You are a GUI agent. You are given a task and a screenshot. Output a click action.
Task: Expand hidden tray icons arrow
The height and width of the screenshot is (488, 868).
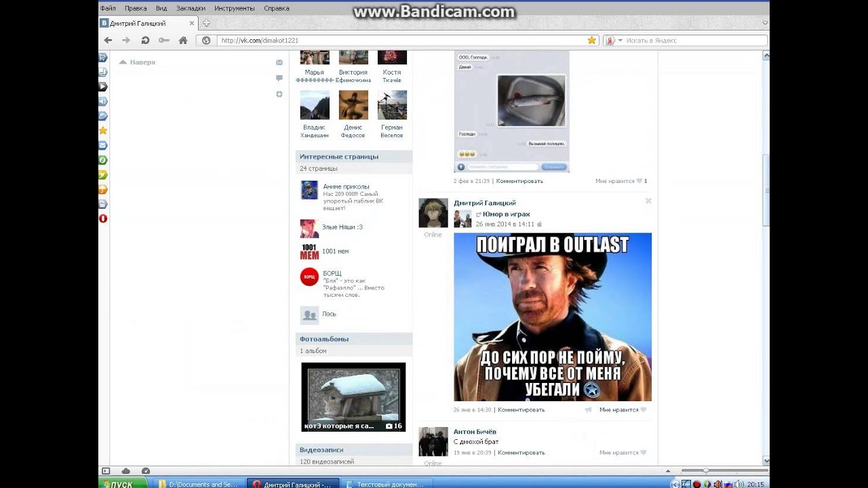pyautogui.click(x=675, y=484)
